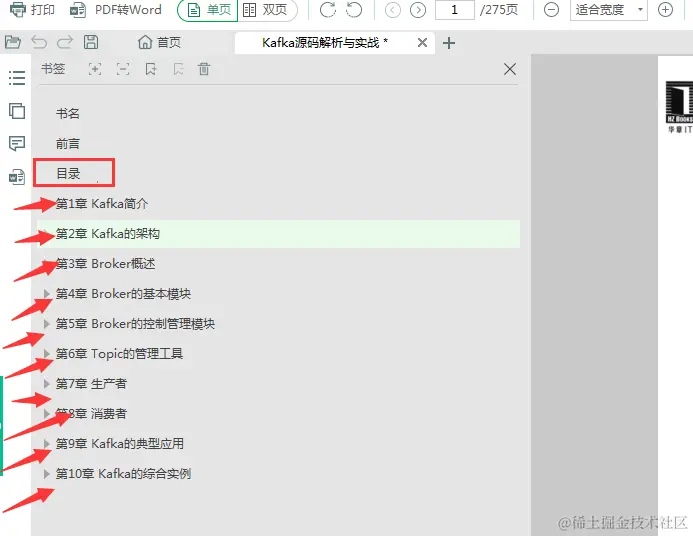
Task: Show the page thumbnails sidebar icon
Action: click(x=17, y=110)
